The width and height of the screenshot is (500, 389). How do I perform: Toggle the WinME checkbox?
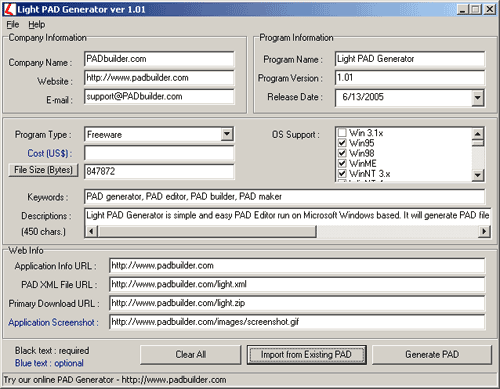[x=342, y=163]
